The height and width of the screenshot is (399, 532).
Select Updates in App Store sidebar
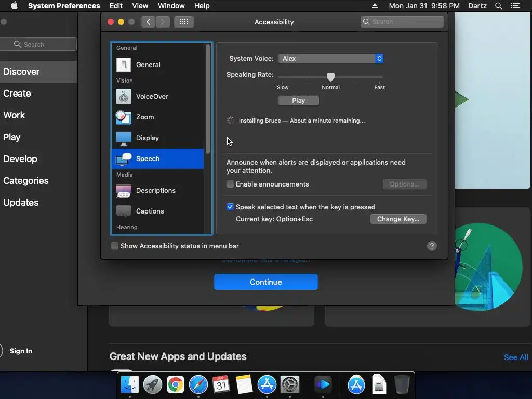pos(38,203)
